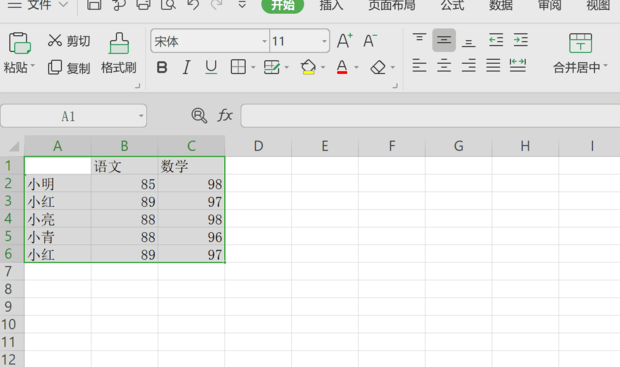
Task: Click the Cut (剪切) scissors icon
Action: [x=55, y=40]
